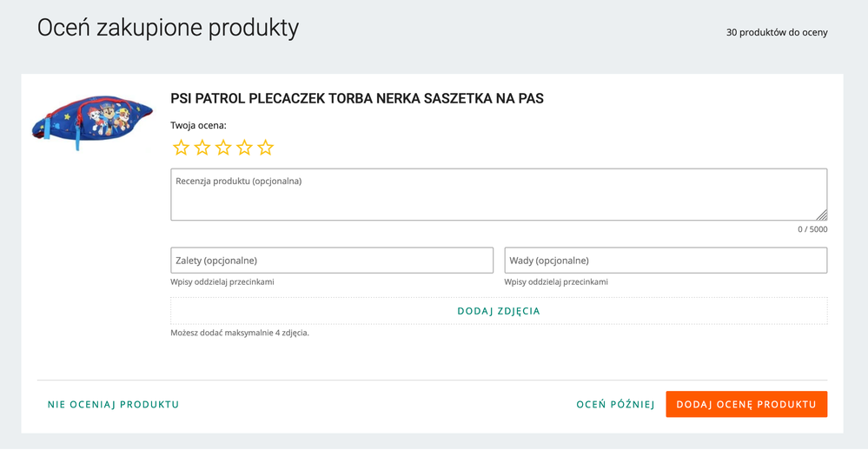Open the DODAJ ZDJĘCIA photo upload area

pos(499,311)
